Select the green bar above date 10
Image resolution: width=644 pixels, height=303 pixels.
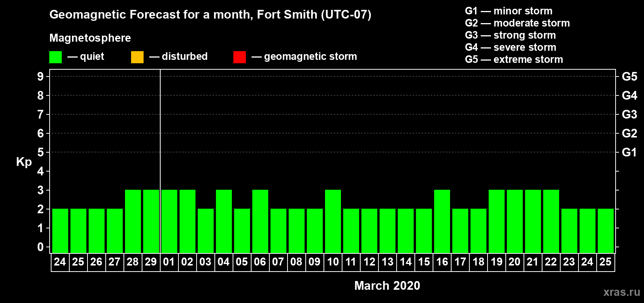coord(333,221)
